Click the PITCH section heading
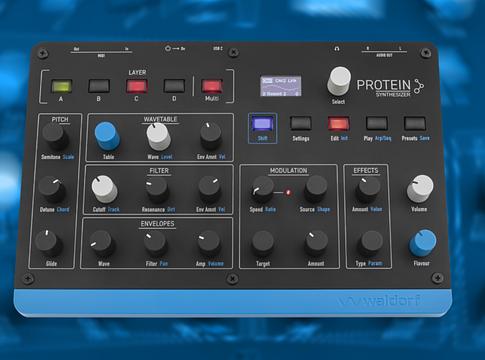This screenshot has height=360, width=485. 60,119
